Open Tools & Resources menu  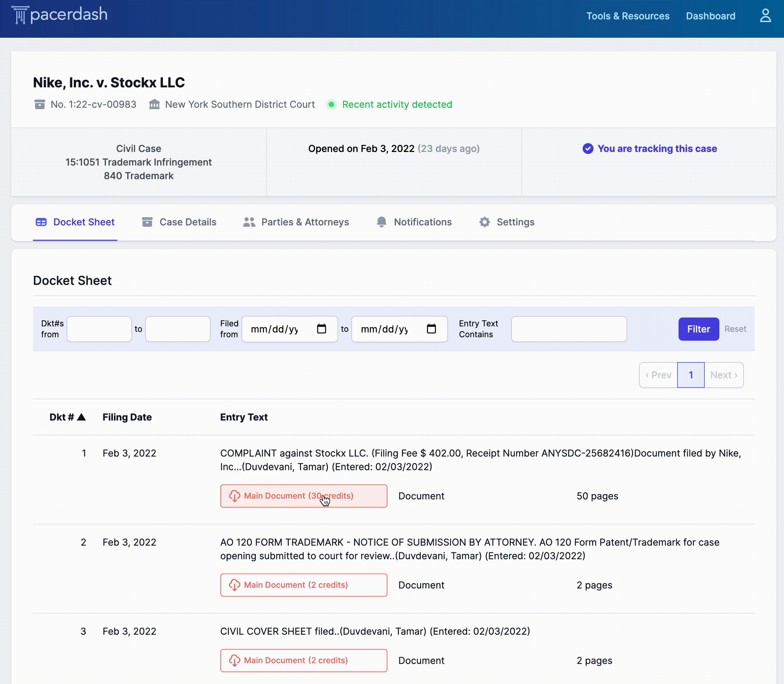pos(628,16)
